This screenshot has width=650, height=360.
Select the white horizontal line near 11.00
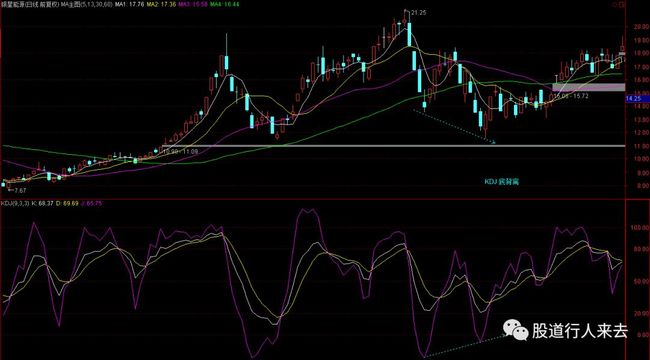coord(393,146)
